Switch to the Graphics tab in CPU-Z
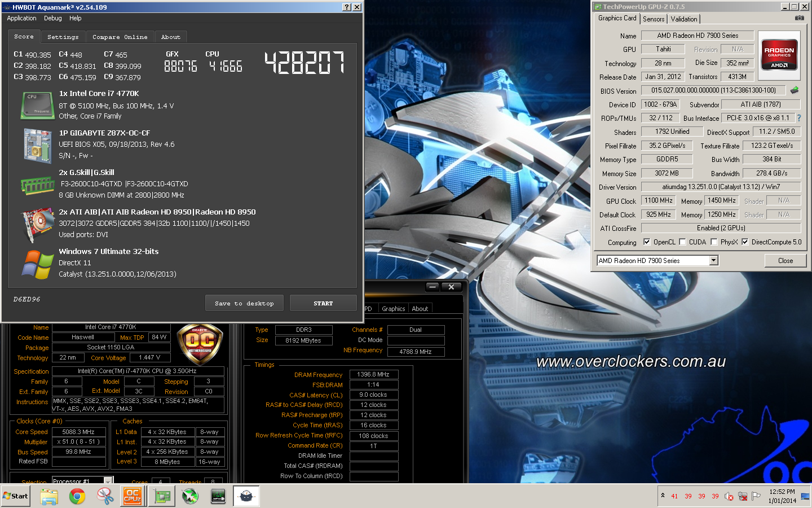This screenshot has width=812, height=508. [x=393, y=309]
